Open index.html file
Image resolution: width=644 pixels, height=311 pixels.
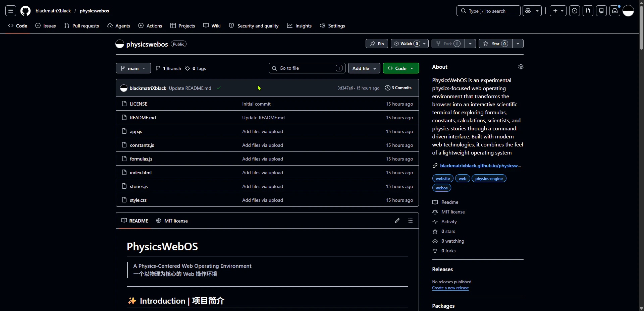pyautogui.click(x=141, y=173)
